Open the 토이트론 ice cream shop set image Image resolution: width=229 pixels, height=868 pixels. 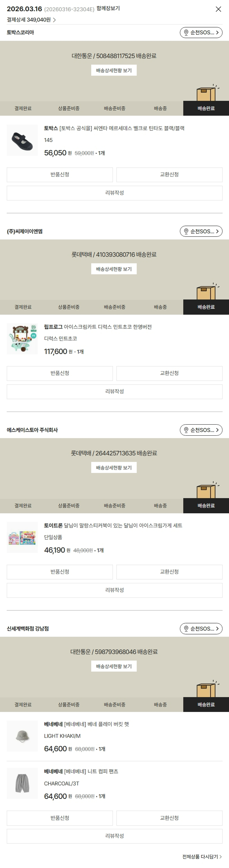pyautogui.click(x=22, y=538)
